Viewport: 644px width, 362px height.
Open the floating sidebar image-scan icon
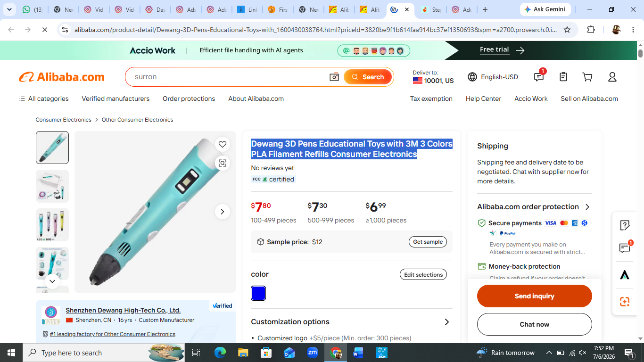click(x=625, y=302)
